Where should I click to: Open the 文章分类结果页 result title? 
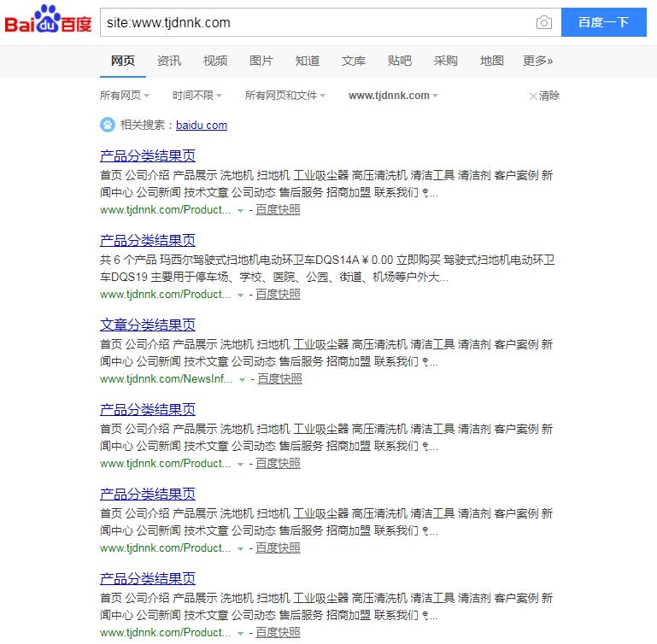[x=148, y=325]
